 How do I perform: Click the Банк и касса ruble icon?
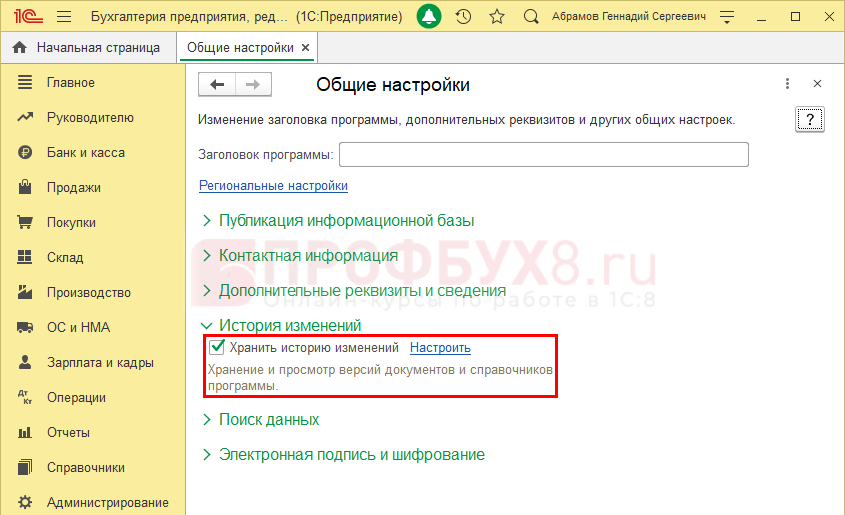25,152
